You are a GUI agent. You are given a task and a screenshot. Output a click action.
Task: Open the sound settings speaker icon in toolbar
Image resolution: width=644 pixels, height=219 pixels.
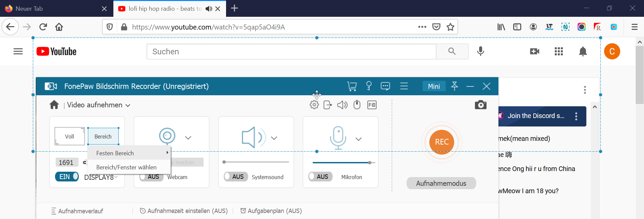pyautogui.click(x=342, y=105)
